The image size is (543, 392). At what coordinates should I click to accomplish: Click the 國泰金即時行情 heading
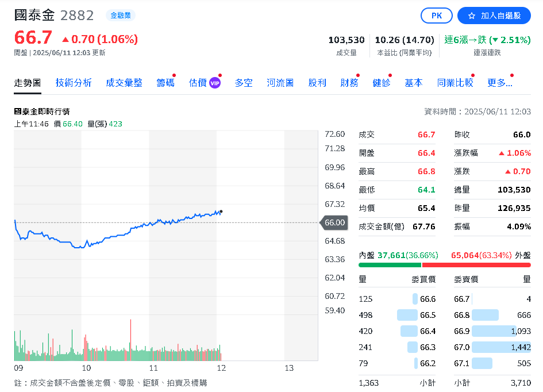[x=42, y=112]
